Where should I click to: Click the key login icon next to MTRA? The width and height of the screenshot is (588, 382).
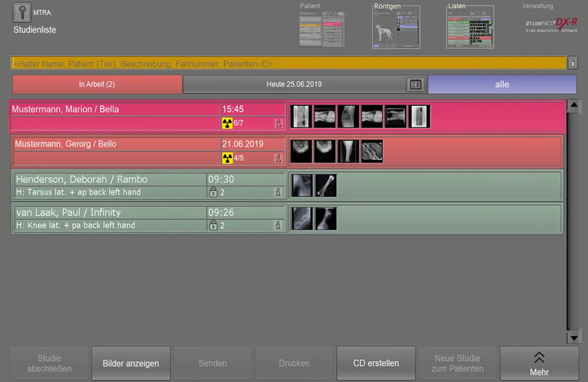[22, 13]
